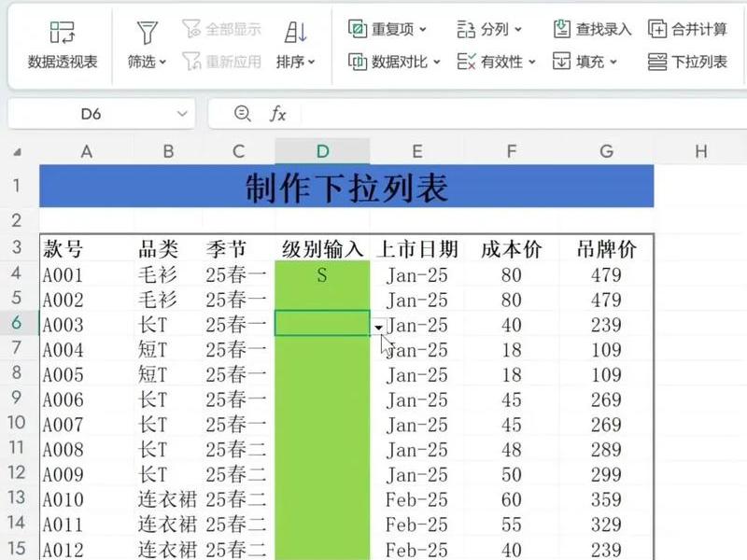
Task: Click the header cell 款号
Action: (x=87, y=248)
